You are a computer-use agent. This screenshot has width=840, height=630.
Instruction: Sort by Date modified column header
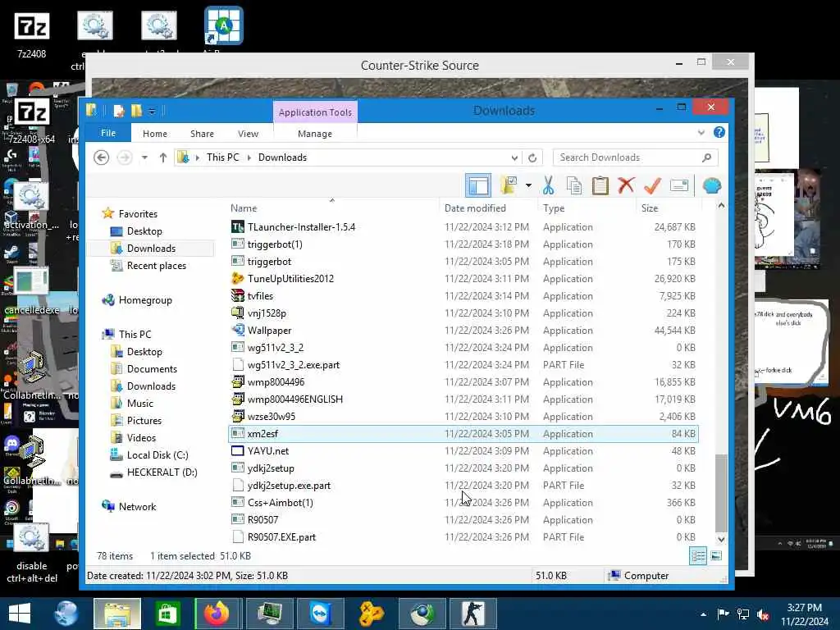point(475,208)
